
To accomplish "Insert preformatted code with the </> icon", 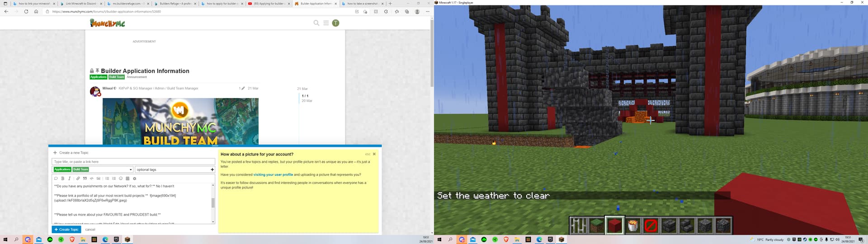I will pos(91,178).
